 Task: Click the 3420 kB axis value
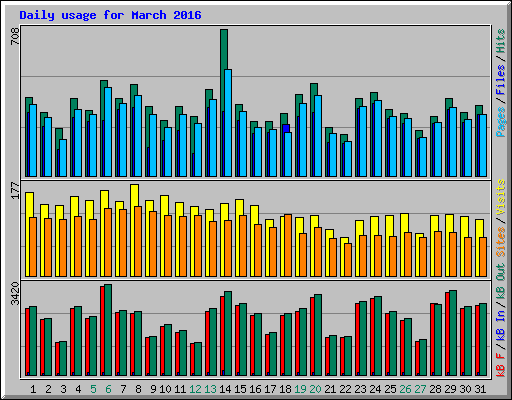coord(15,293)
